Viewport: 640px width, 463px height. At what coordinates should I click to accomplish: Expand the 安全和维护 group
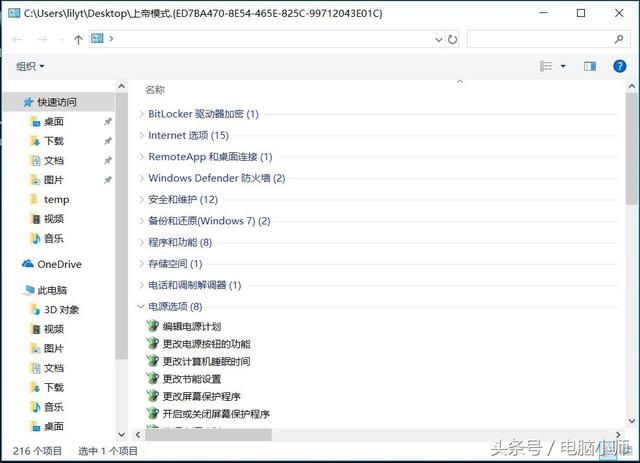click(141, 200)
